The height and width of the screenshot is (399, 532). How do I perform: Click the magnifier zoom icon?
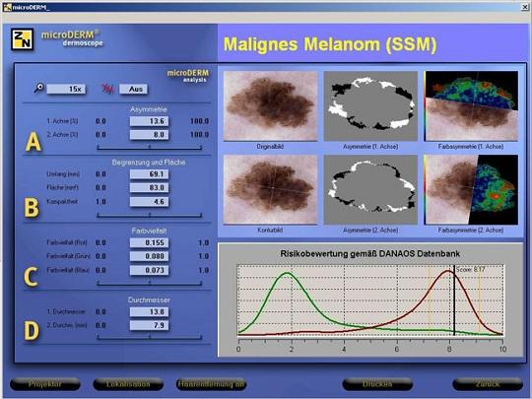click(39, 88)
